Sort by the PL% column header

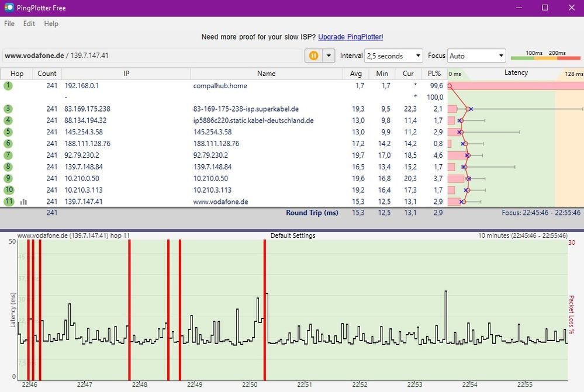pyautogui.click(x=434, y=74)
